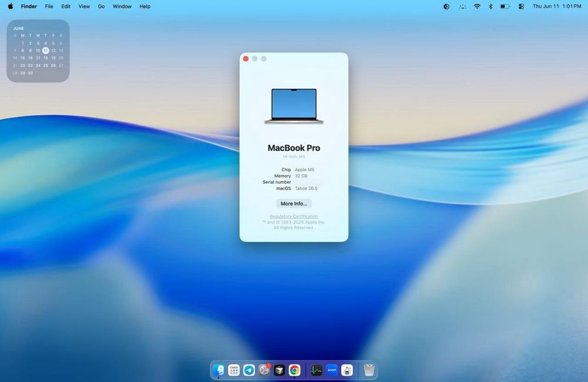Check the battery status icon
Viewport: 588px width, 382px height.
tap(505, 6)
